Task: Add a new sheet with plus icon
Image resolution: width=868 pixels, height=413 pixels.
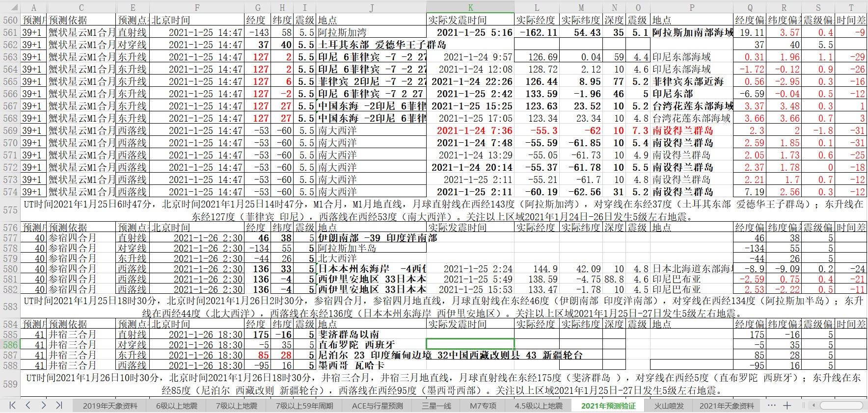Action: 787,405
